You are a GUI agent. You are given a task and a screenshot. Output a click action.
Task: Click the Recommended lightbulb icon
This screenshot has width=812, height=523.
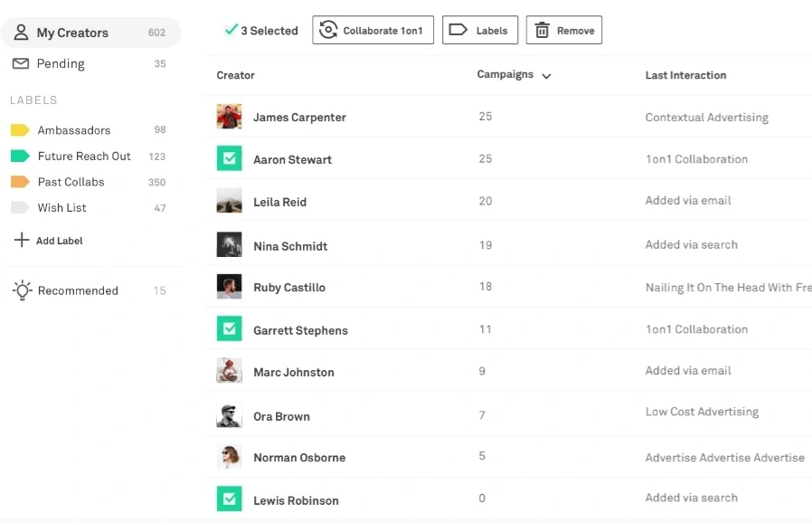(x=23, y=290)
